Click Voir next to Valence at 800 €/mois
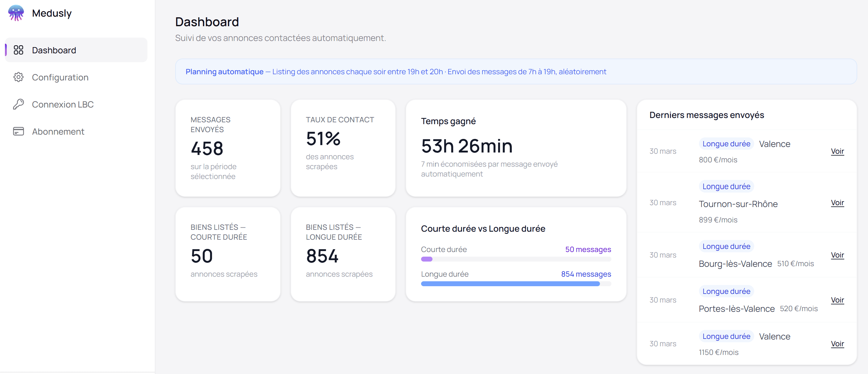868x374 pixels. pyautogui.click(x=838, y=151)
